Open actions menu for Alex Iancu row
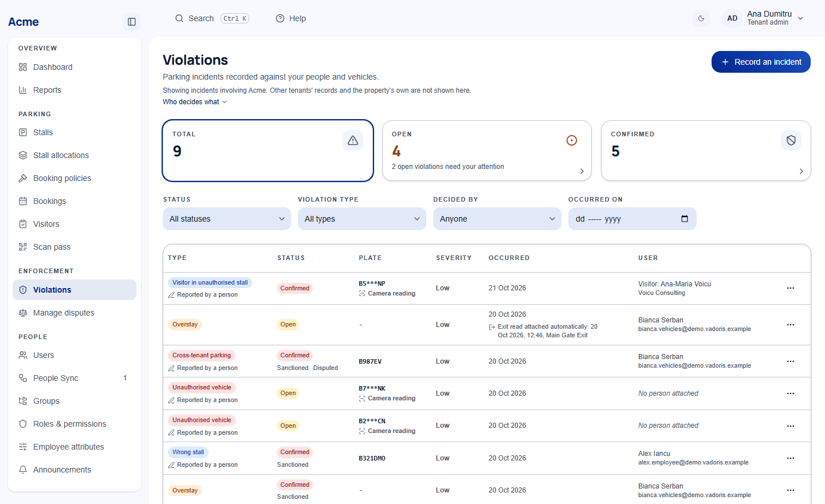This screenshot has width=825, height=504. 791,458
